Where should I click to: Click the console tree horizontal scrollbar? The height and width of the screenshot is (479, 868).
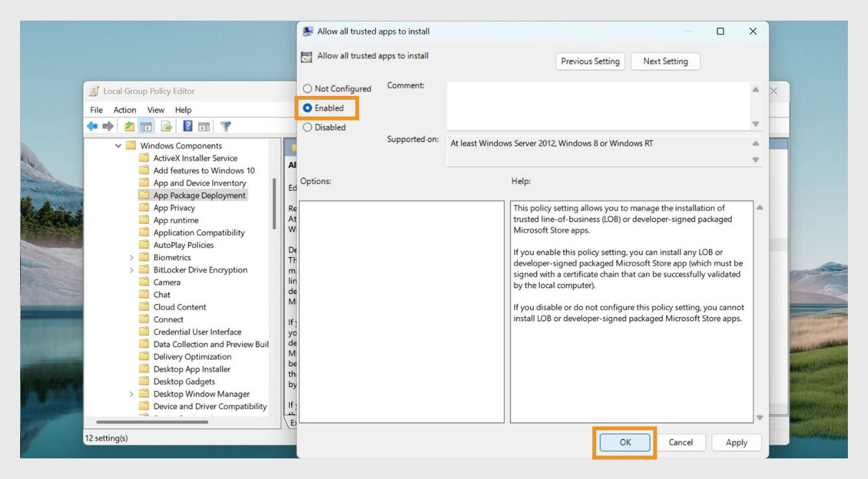click(x=153, y=422)
